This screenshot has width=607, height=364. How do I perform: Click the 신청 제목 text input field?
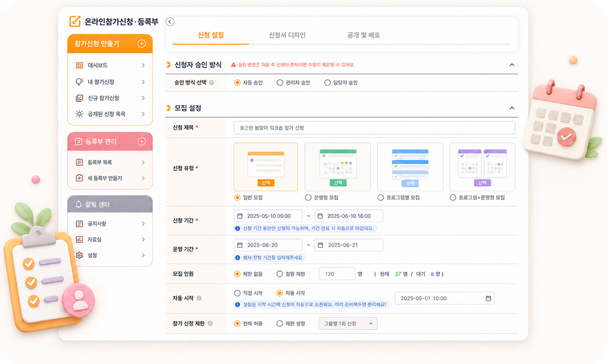pos(374,128)
